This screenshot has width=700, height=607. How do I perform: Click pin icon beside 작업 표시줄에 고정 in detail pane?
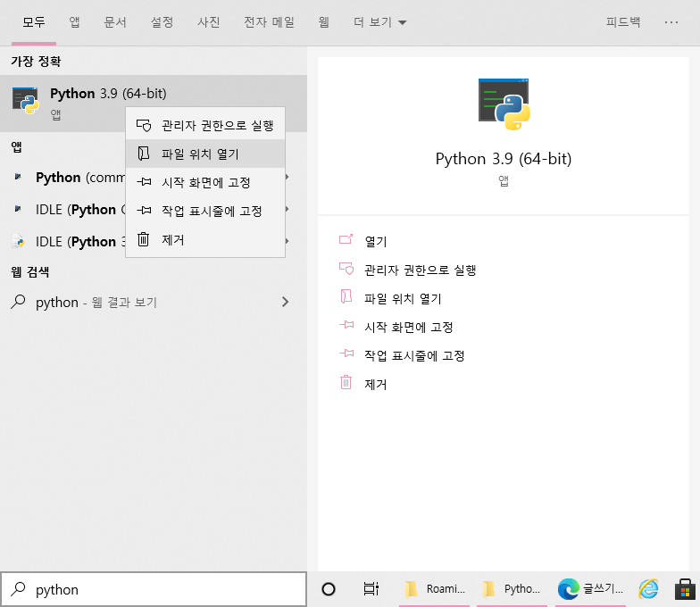click(x=346, y=353)
